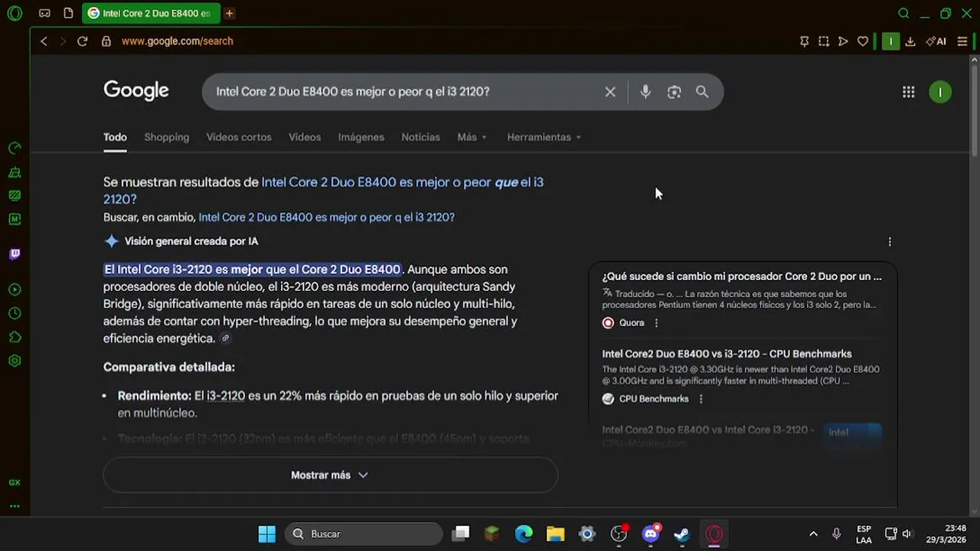Open the Player icon in sidebar
The height and width of the screenshot is (551, 980).
pyautogui.click(x=15, y=290)
